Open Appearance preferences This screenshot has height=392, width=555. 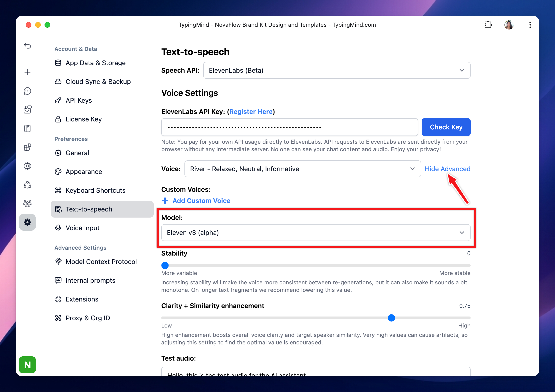point(102,172)
